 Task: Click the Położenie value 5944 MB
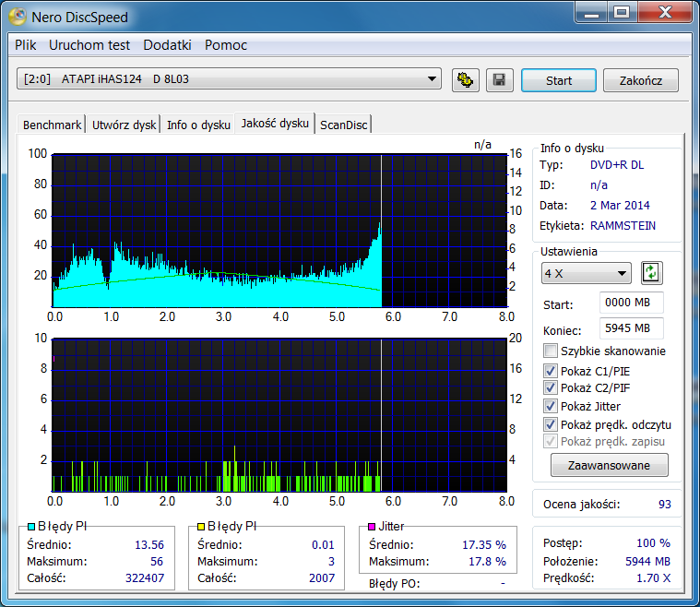[647, 562]
